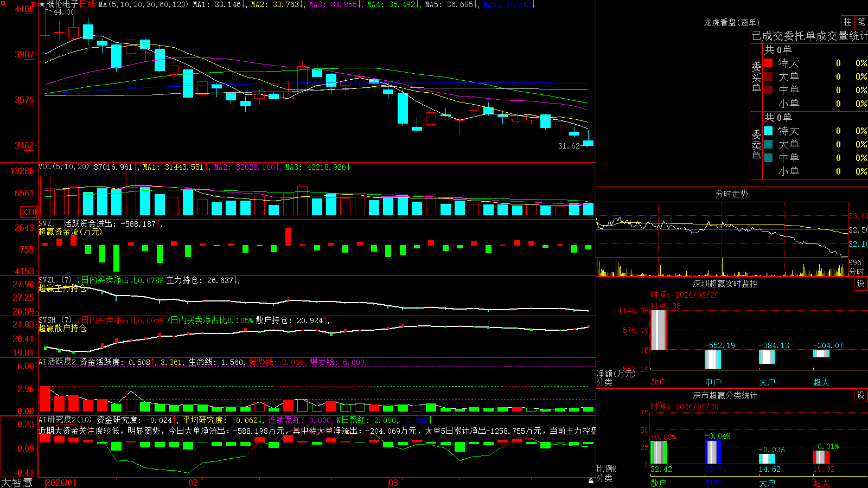The image size is (868, 488).
Task: Click the X10 volume scale marker
Action: (x=29, y=212)
